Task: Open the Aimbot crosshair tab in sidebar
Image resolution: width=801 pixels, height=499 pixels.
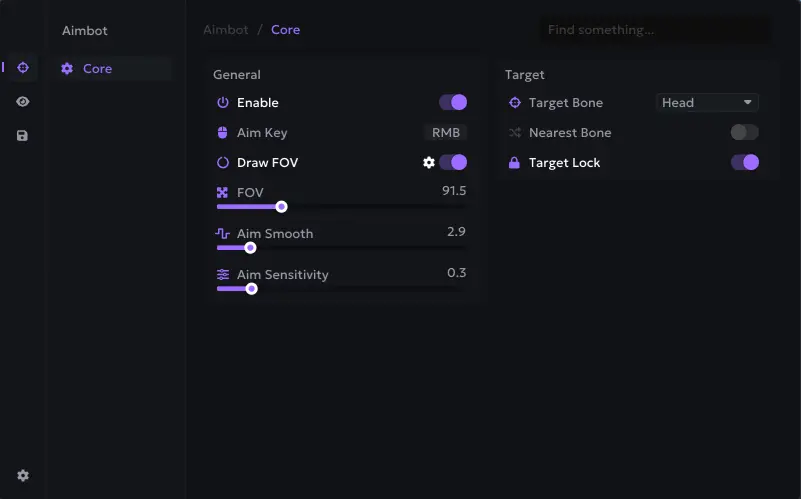Action: [x=22, y=67]
